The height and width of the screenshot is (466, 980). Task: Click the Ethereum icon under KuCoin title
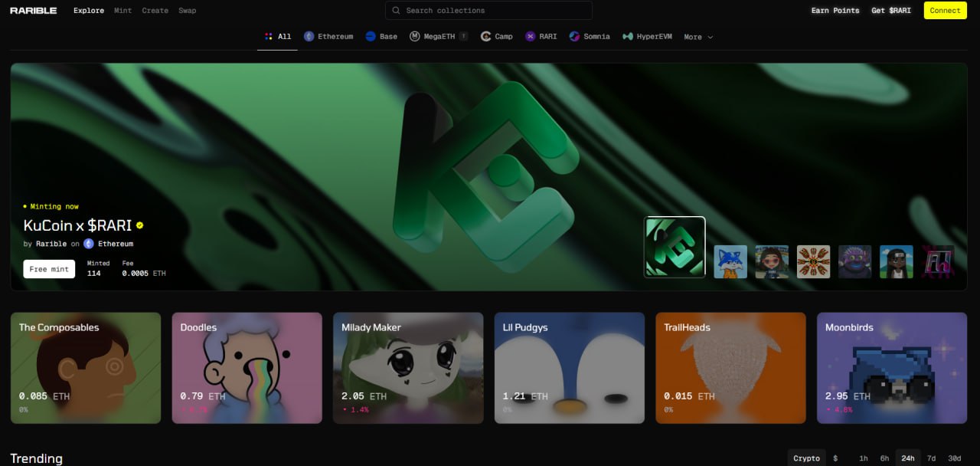click(x=89, y=244)
